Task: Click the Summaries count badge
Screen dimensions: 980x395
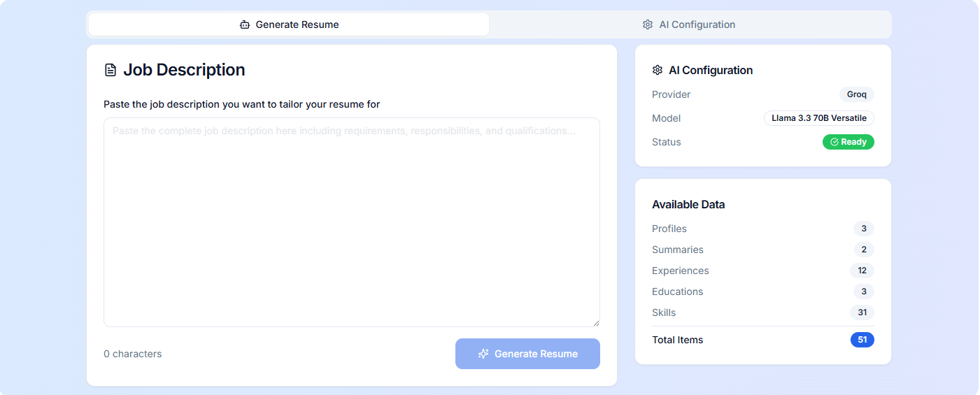Action: [863, 250]
